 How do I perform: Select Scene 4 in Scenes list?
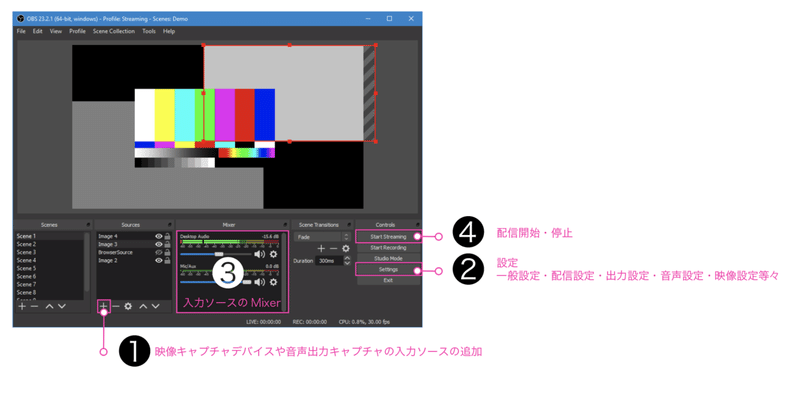49,260
